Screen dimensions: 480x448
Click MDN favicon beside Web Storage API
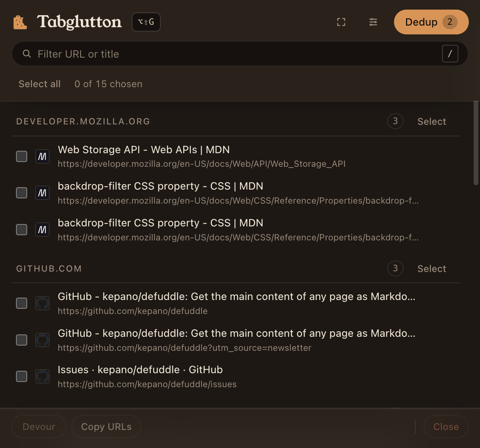point(42,156)
